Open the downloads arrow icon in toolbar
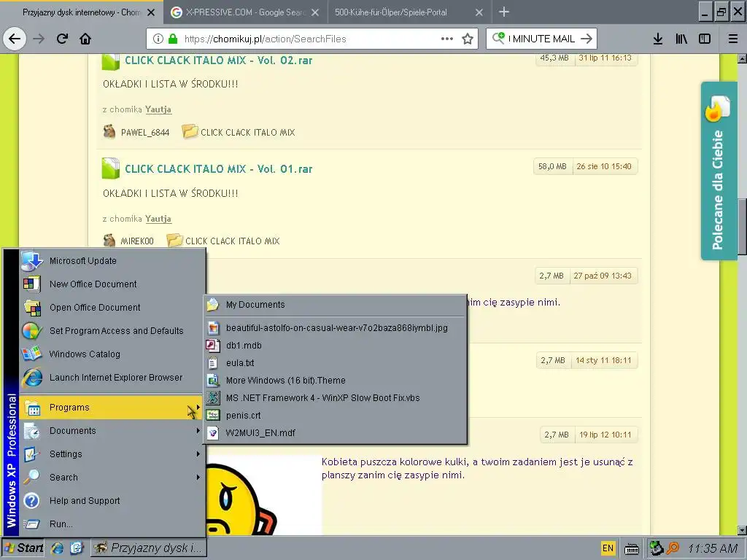 657,39
